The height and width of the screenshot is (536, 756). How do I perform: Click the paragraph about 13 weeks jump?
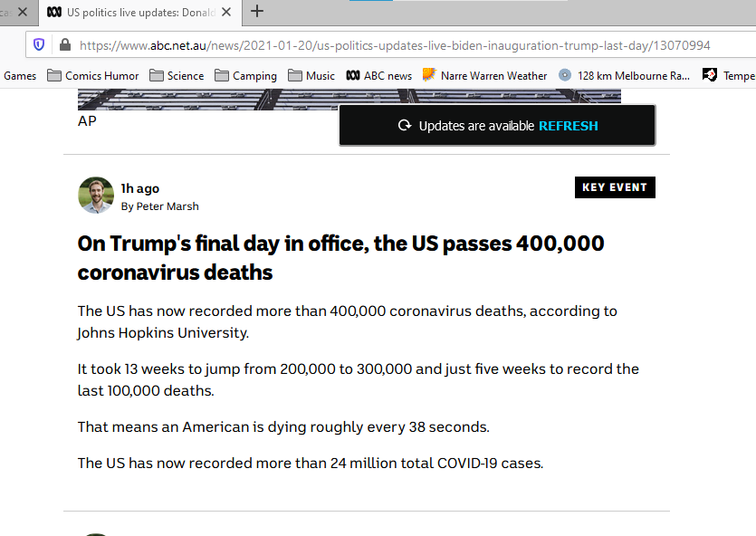point(359,380)
